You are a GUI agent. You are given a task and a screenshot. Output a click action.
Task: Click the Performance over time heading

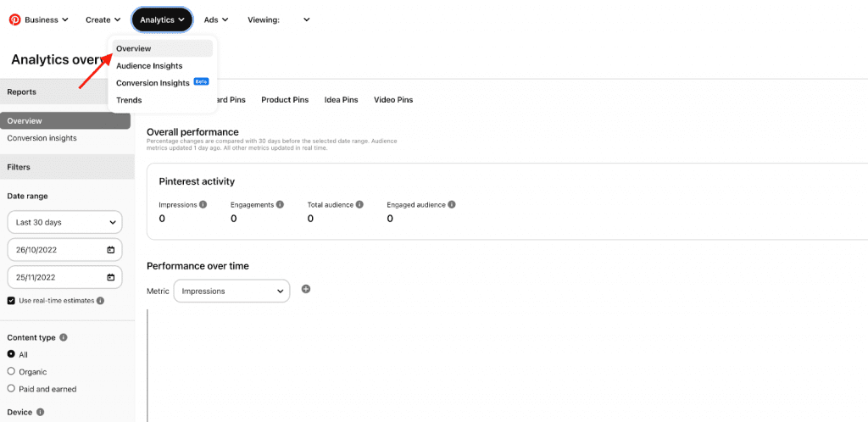pos(198,266)
